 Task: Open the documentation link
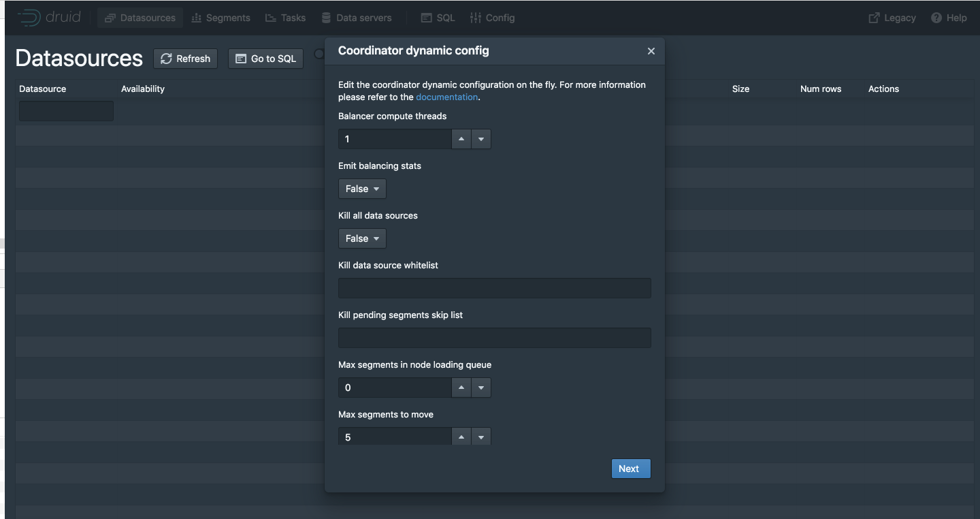(x=446, y=97)
